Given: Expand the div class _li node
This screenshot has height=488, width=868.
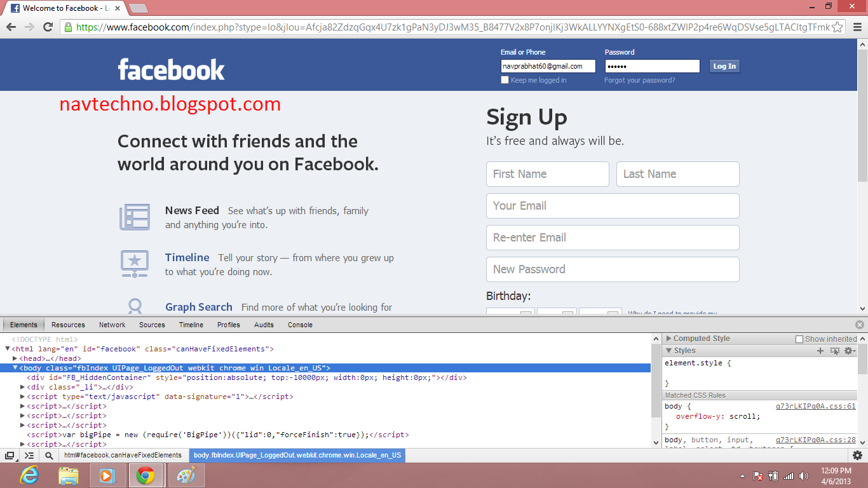Looking at the screenshot, I should [23, 387].
